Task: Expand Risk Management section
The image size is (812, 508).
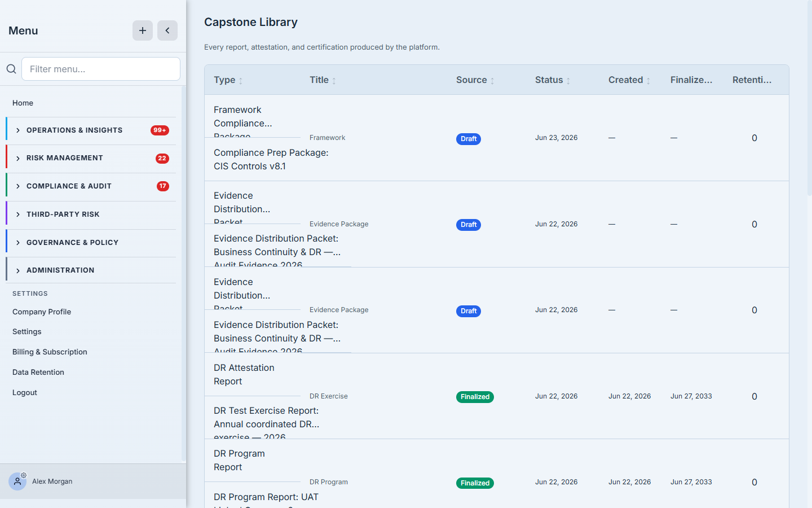Action: (x=91, y=158)
